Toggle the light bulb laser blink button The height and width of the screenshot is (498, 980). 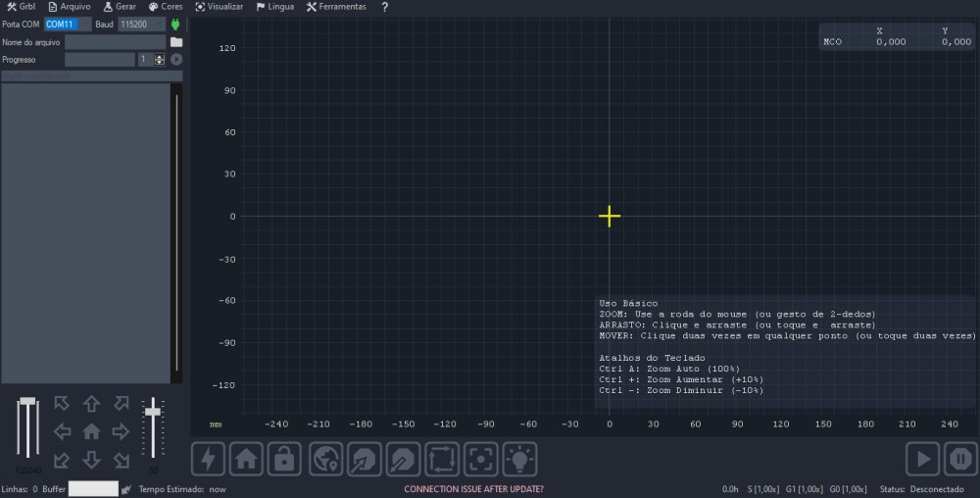pos(519,458)
